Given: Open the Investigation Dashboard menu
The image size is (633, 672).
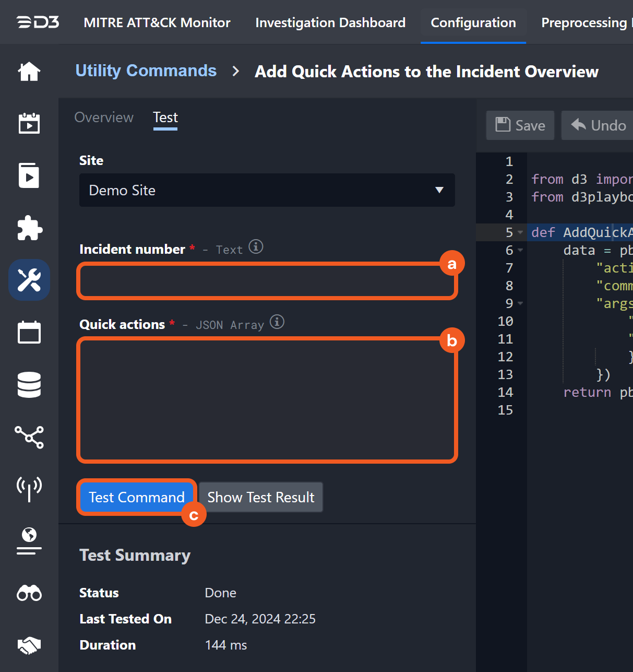Looking at the screenshot, I should [x=330, y=22].
